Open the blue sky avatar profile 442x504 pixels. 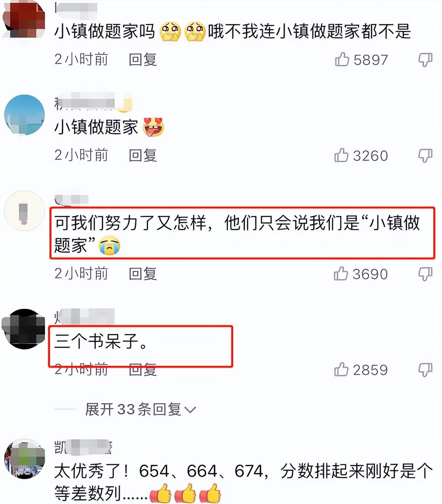[x=24, y=115]
